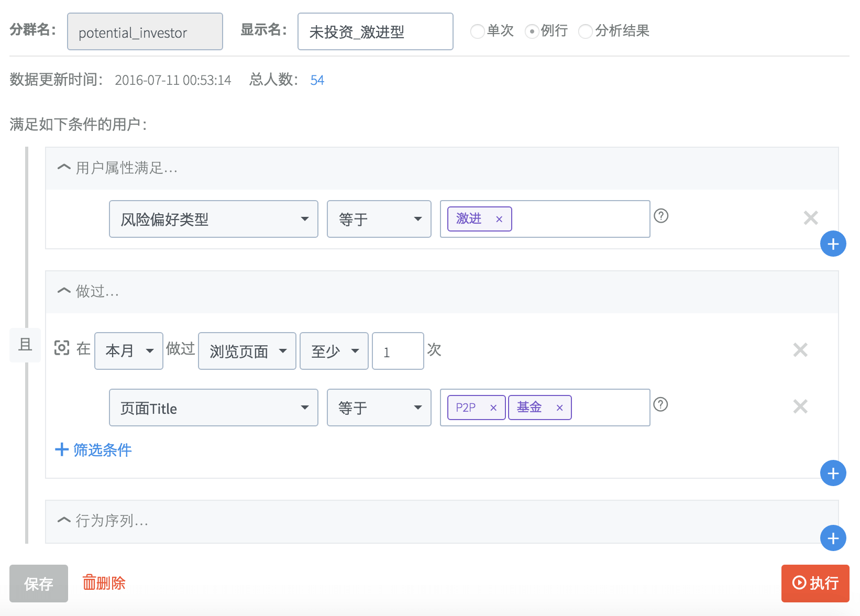
Task: Click the 筛选条件 add link
Action: 94,450
